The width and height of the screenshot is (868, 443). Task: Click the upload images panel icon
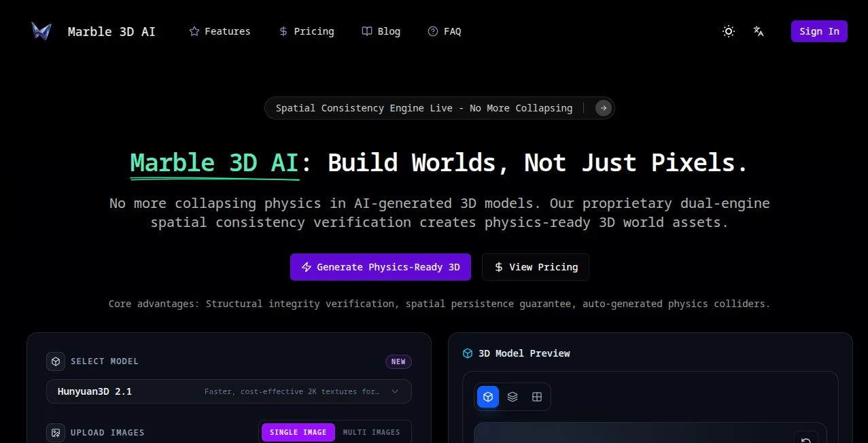pyautogui.click(x=56, y=432)
